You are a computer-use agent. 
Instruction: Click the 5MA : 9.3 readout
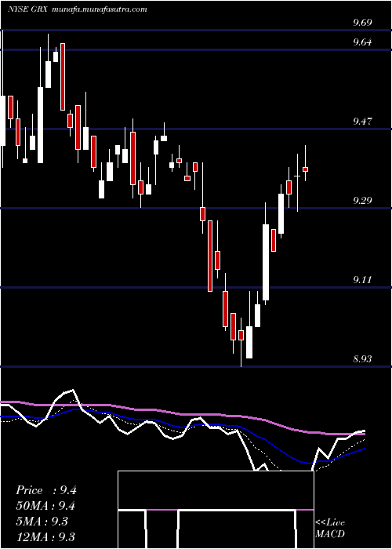42,522
